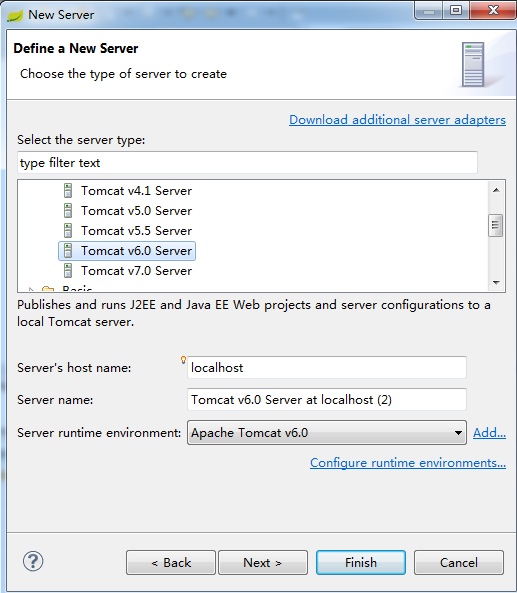Image resolution: width=517 pixels, height=593 pixels.
Task: Click the Finish button
Action: 361,562
